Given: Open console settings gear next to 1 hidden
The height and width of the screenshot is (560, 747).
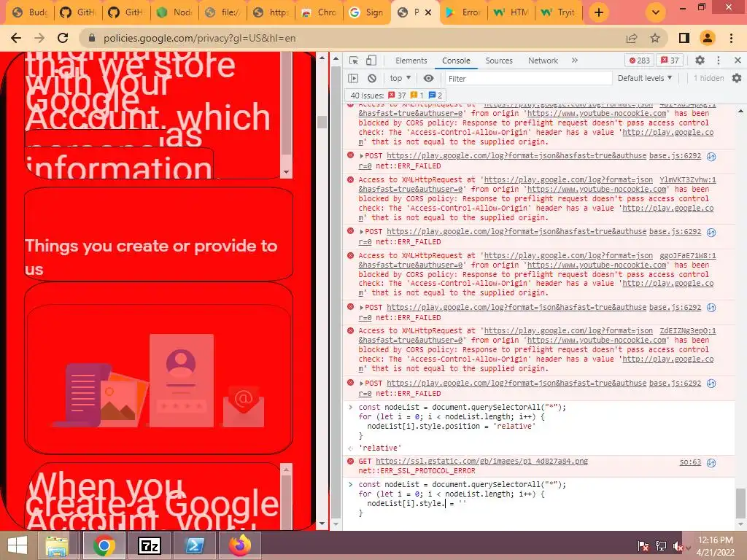Looking at the screenshot, I should (x=737, y=78).
